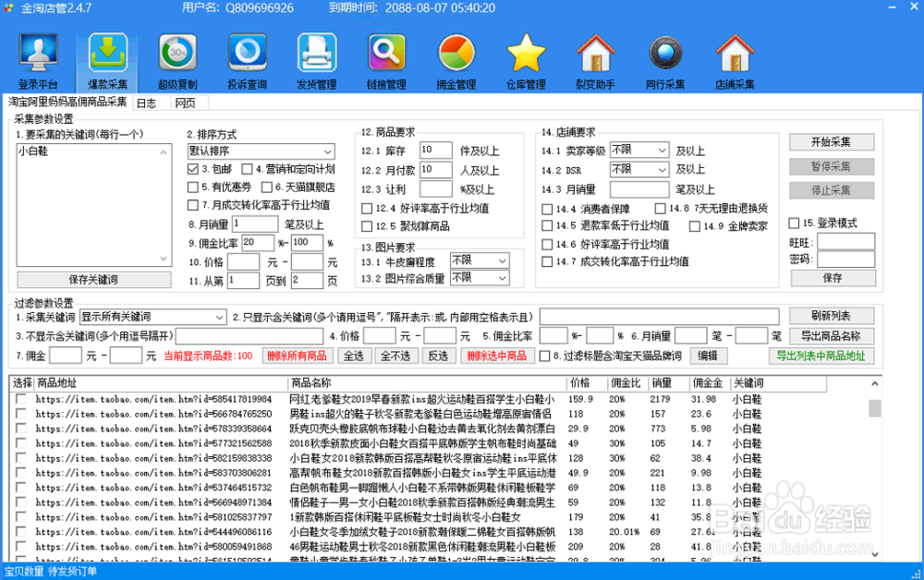924x580 pixels.
Task: Click the 编辑 brand words button
Action: [708, 356]
